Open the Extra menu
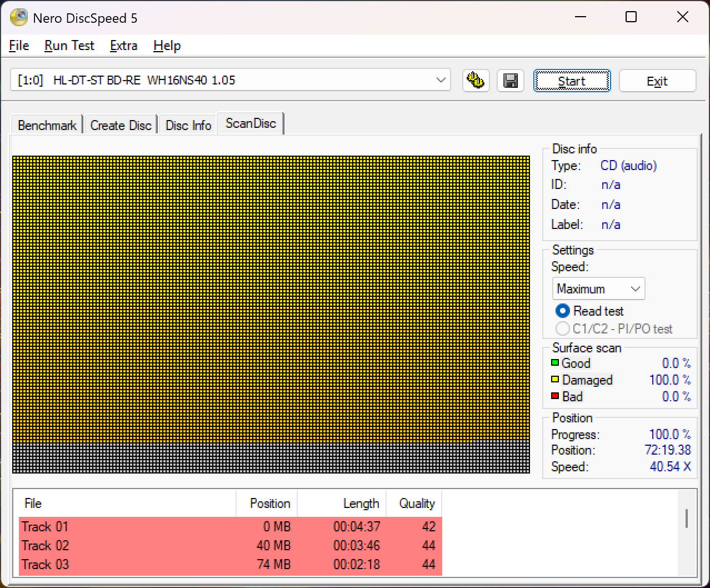This screenshot has width=710, height=588. pyautogui.click(x=123, y=46)
